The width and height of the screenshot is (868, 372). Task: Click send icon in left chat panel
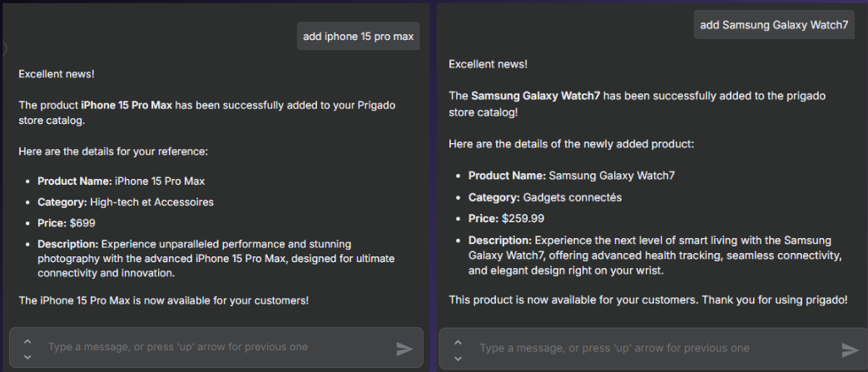tap(404, 349)
